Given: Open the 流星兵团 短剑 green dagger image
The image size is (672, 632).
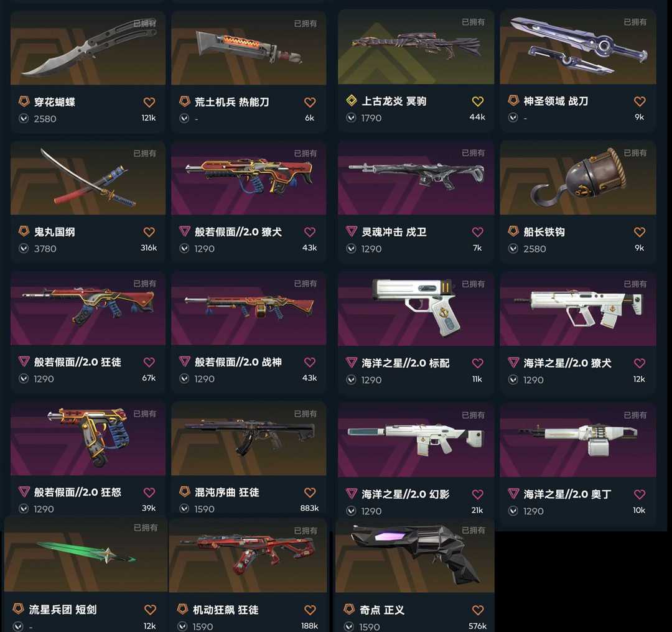Looking at the screenshot, I should tap(86, 554).
